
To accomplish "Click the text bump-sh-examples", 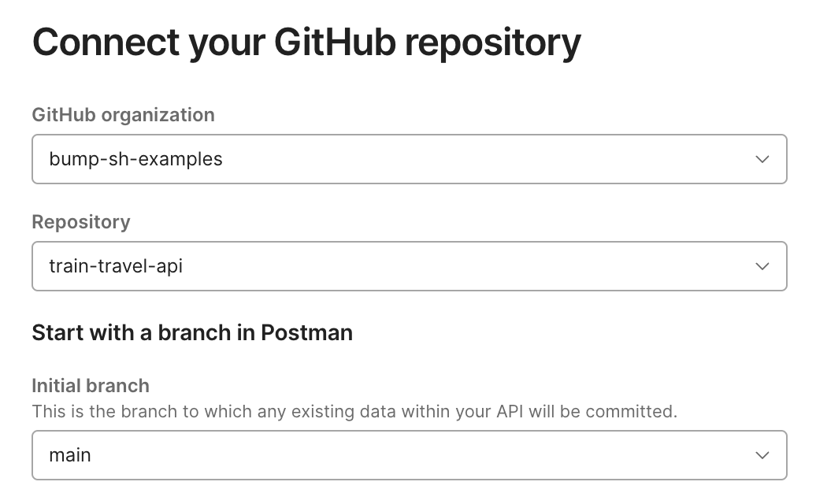I will (135, 159).
